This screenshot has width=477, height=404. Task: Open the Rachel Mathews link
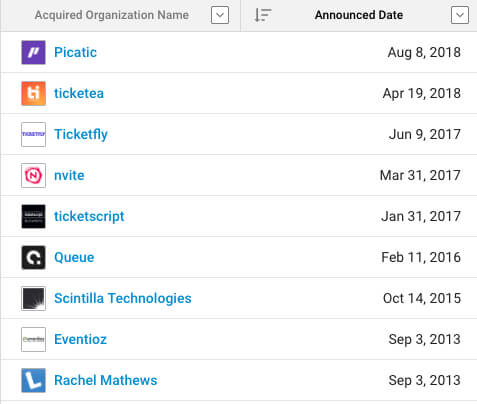pos(106,380)
